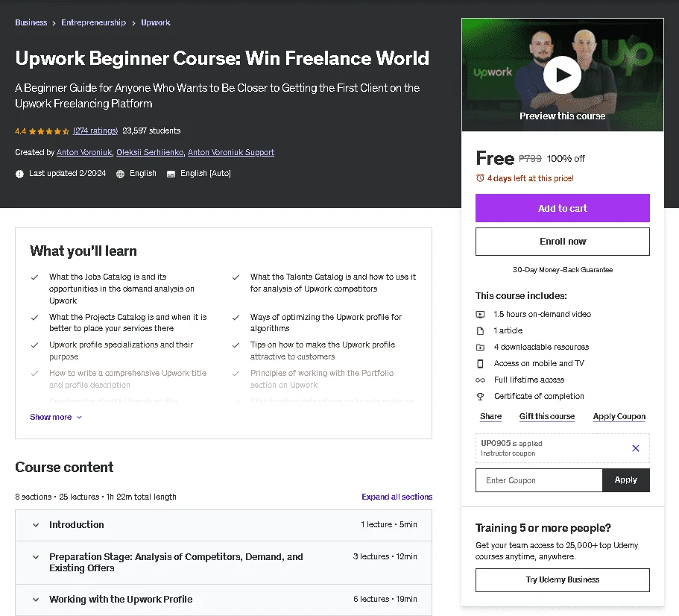The height and width of the screenshot is (616, 679).
Task: Remove the applied UP0905 coupon
Action: point(635,448)
